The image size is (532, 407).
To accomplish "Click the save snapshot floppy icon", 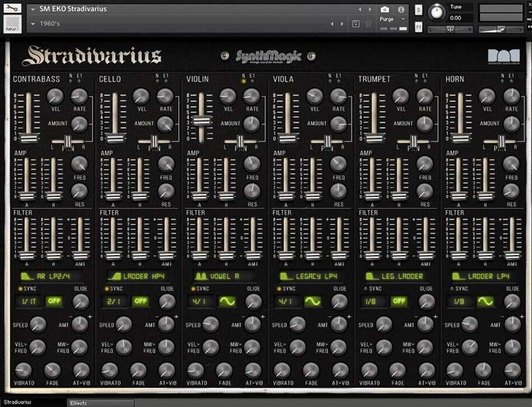I will click(356, 24).
